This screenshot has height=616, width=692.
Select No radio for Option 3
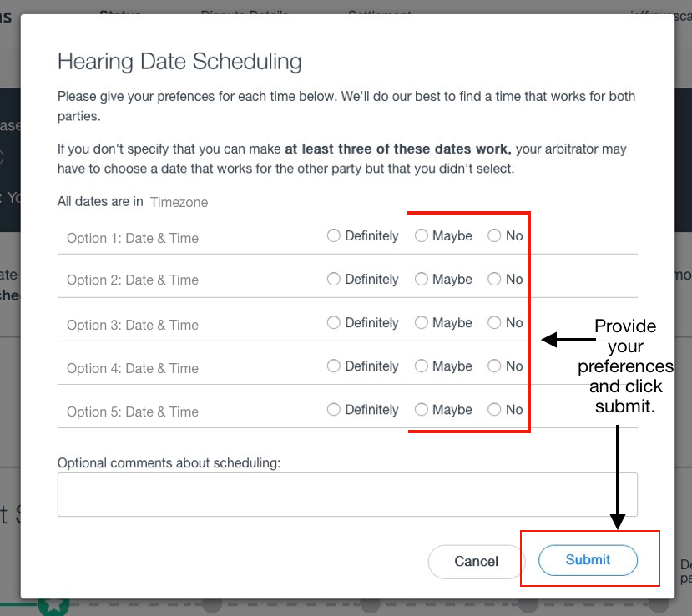click(x=495, y=323)
